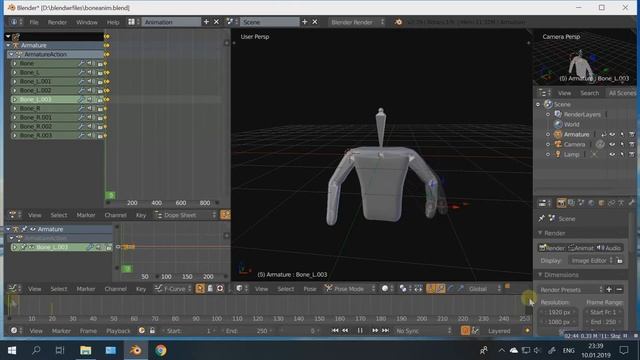
Task: Open the Playback menu in the timeline header
Action: click(118, 331)
